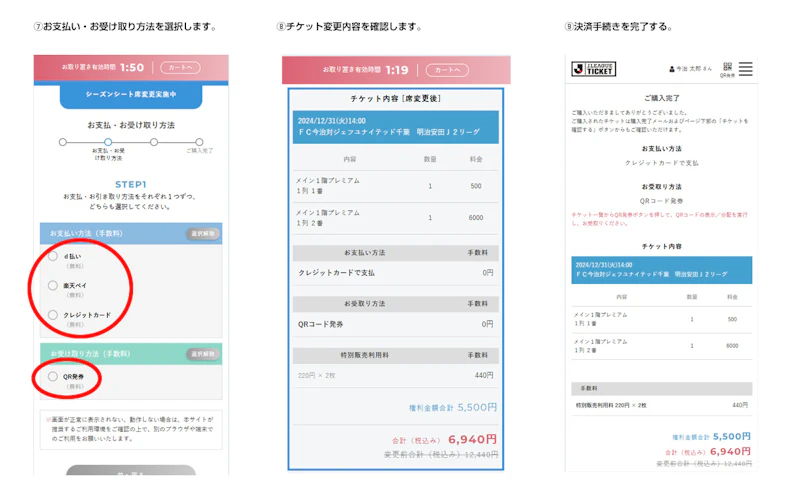Click the QRコード発券 row in the middle screen
Image resolution: width=800 pixels, height=480 pixels.
tap(395, 324)
